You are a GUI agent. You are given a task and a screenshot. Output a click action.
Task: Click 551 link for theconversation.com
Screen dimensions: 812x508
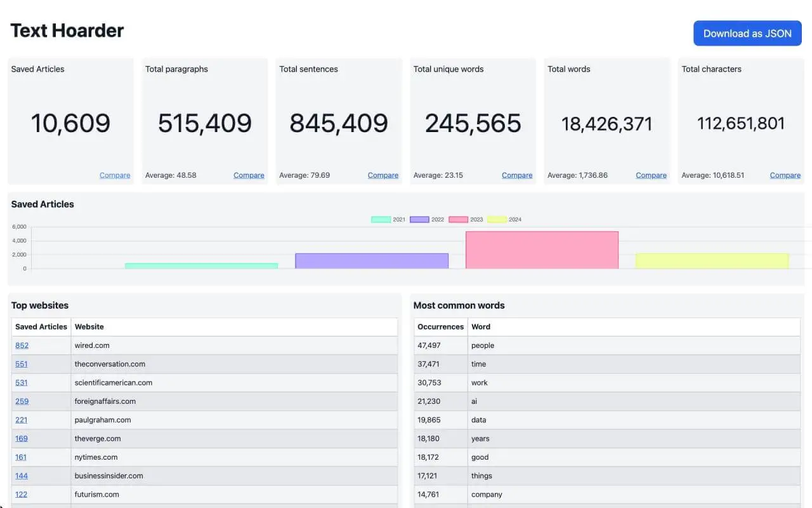(22, 364)
